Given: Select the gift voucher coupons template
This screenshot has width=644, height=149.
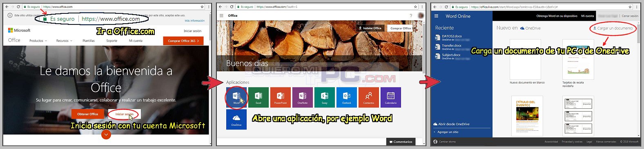Looking at the screenshot, I should 578,116.
